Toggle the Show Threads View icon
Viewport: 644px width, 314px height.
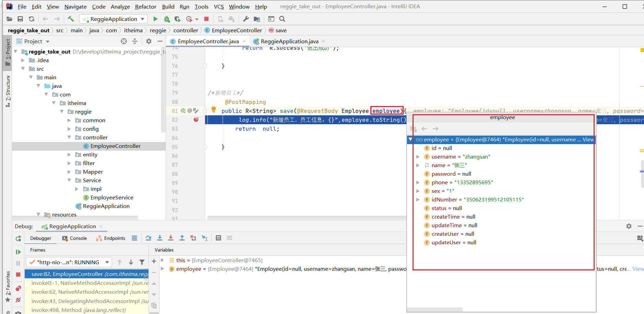[x=134, y=238]
